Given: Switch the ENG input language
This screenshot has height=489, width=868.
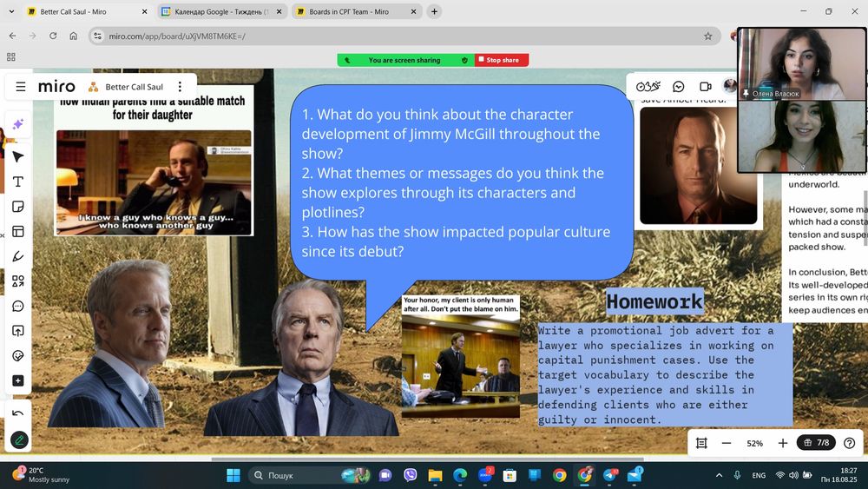Looking at the screenshot, I should (x=759, y=475).
